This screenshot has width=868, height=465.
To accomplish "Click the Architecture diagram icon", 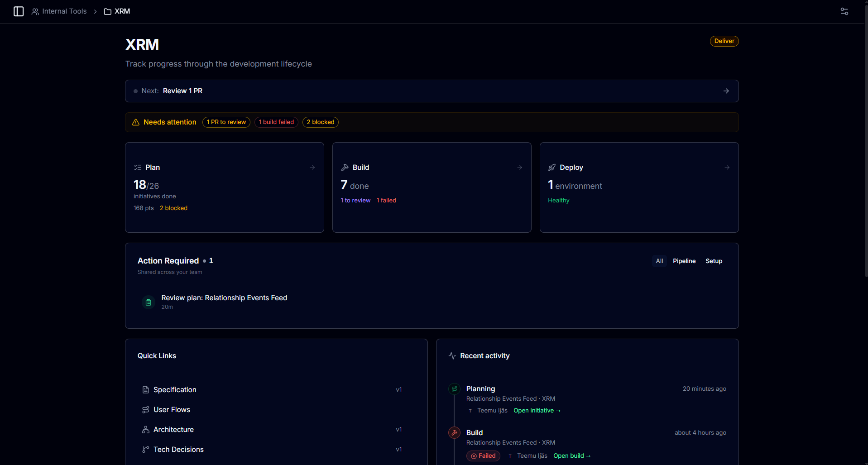I will click(x=145, y=430).
